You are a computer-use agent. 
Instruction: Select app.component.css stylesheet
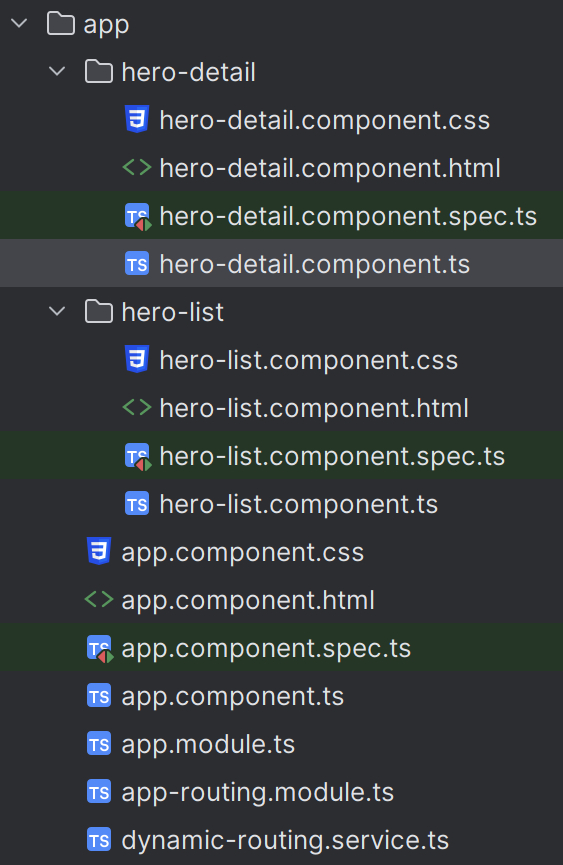pos(281,552)
